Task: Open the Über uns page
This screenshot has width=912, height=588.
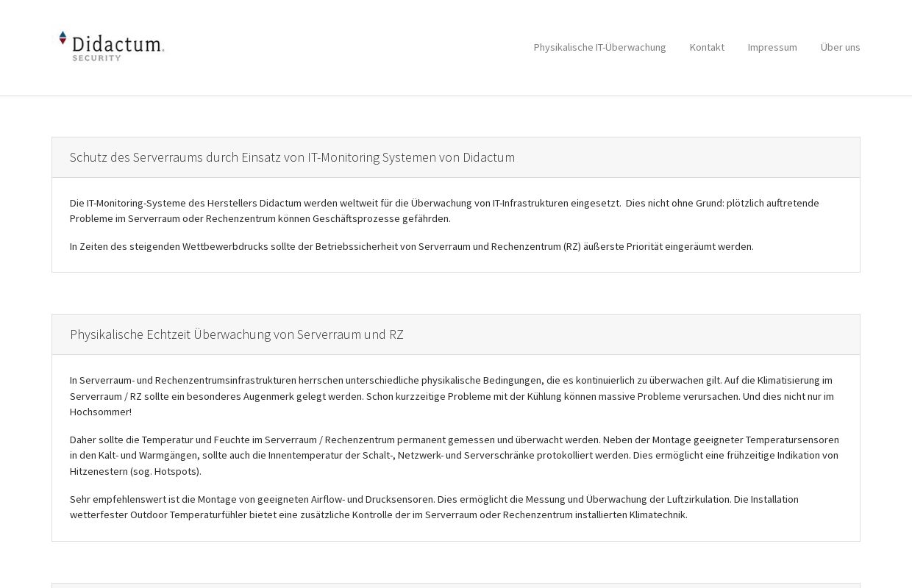Action: (x=840, y=47)
